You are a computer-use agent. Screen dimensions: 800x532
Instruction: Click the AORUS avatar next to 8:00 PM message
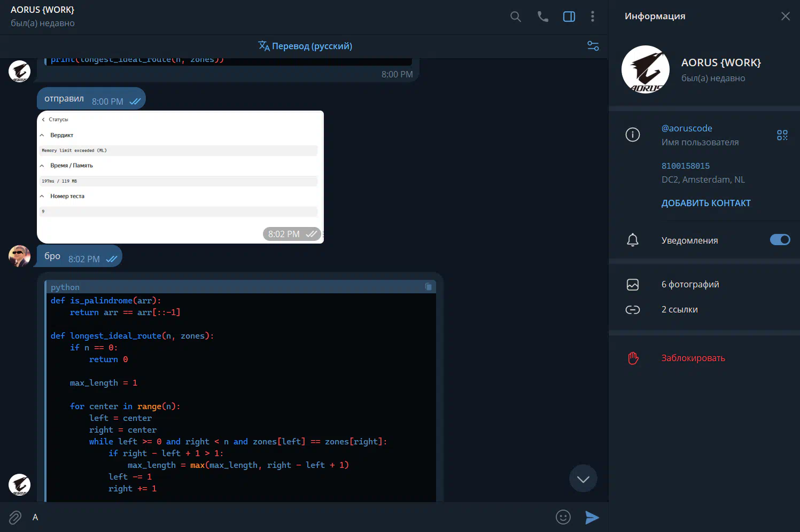pyautogui.click(x=19, y=71)
